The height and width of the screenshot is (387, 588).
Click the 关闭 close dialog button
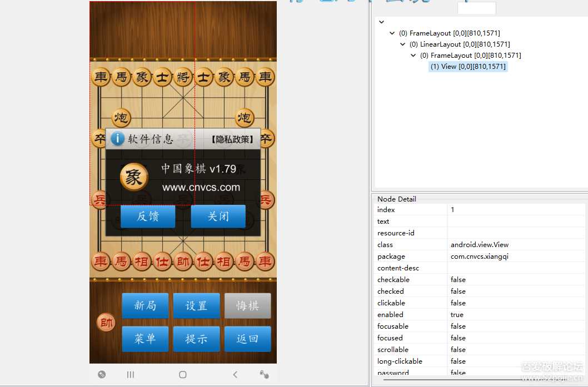(218, 217)
